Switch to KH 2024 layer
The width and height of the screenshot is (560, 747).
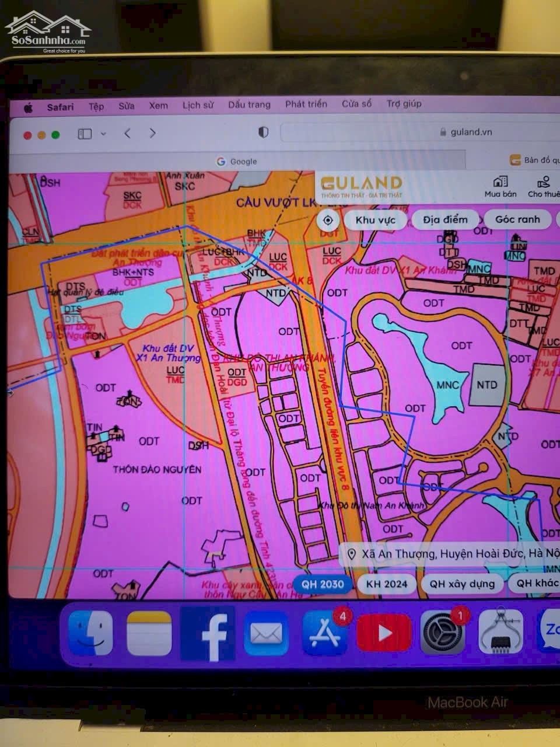[x=387, y=584]
